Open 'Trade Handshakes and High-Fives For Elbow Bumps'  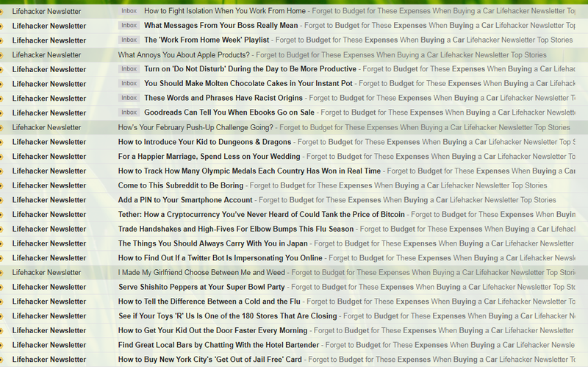[236, 229]
